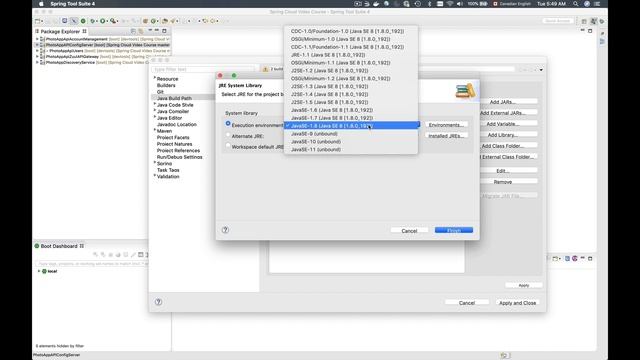This screenshot has height=360, width=640.
Task: Expand the Java Code Style category
Action: point(155,104)
